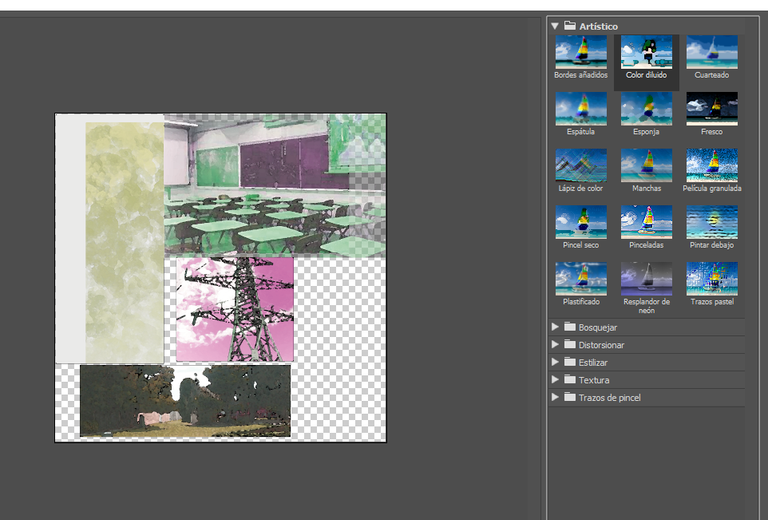
Task: Apply the Cuarteado filter thumbnail
Action: click(x=712, y=52)
